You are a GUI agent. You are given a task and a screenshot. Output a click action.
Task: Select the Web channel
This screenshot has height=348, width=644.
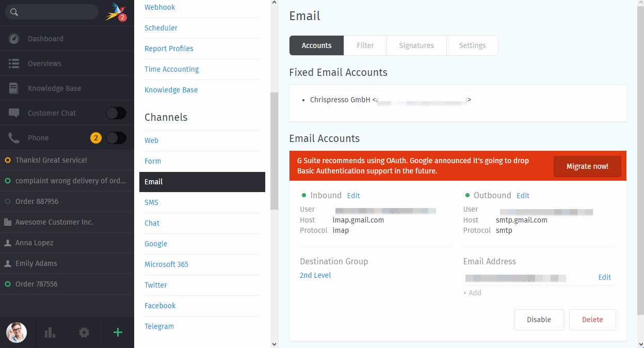[x=151, y=140]
